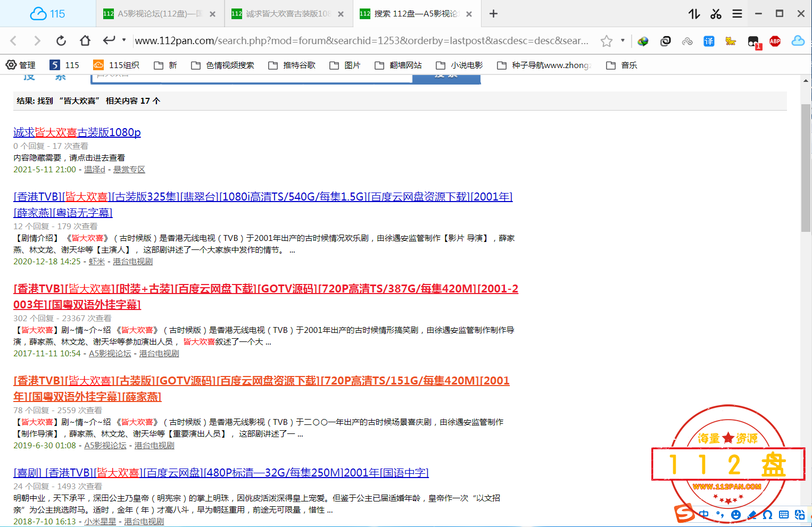Click the address bar URL field
812x527 pixels.
pyautogui.click(x=362, y=40)
